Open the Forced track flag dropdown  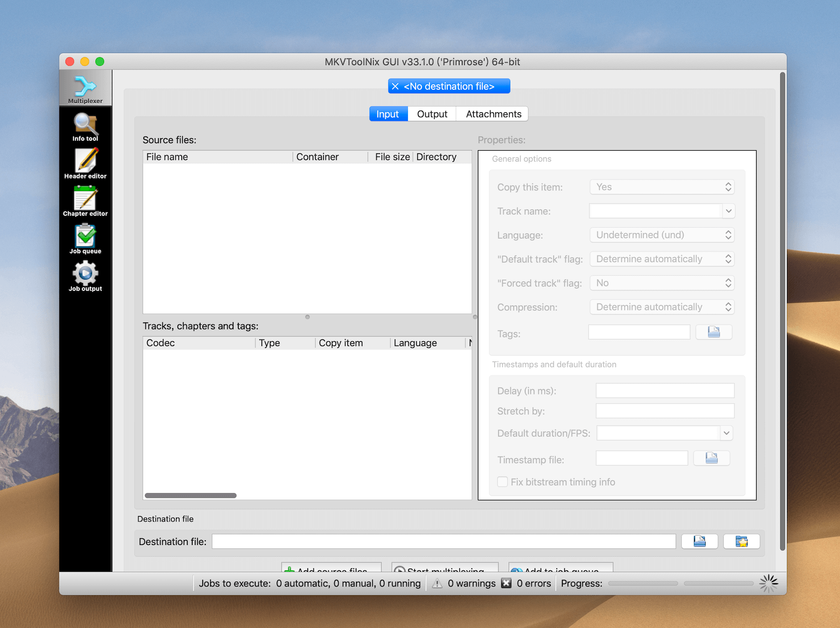pos(661,283)
